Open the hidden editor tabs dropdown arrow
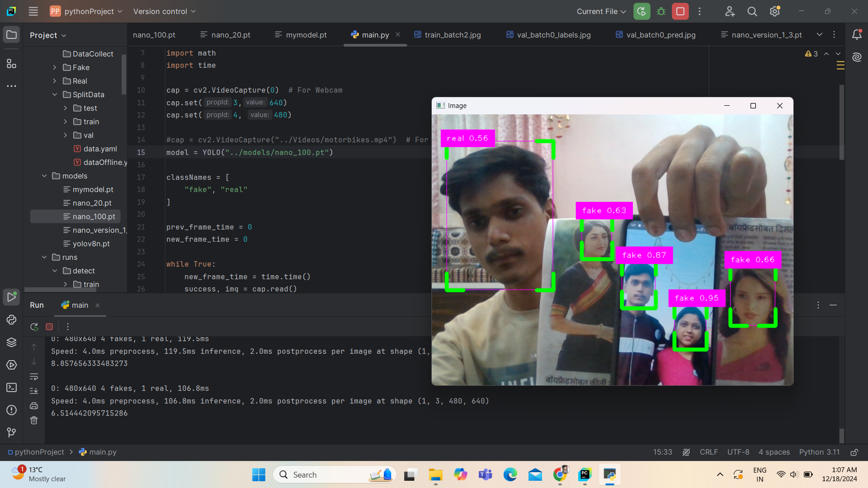 coord(820,34)
